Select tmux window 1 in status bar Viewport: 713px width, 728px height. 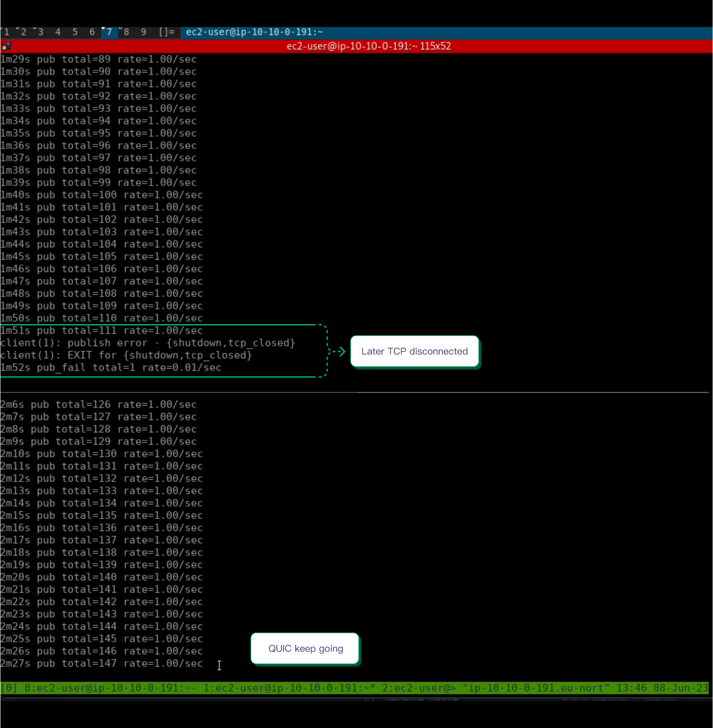point(288,688)
